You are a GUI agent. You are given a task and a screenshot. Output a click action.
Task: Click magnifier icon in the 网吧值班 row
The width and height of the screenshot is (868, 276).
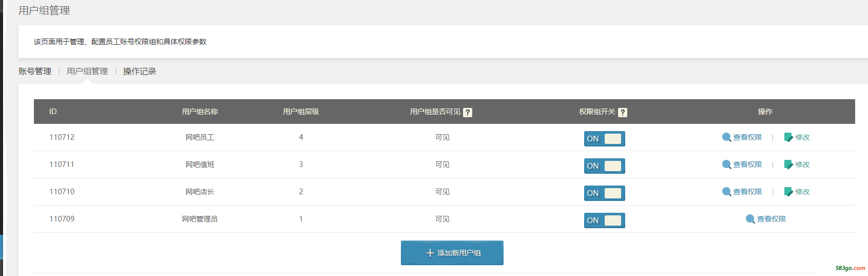(x=726, y=164)
